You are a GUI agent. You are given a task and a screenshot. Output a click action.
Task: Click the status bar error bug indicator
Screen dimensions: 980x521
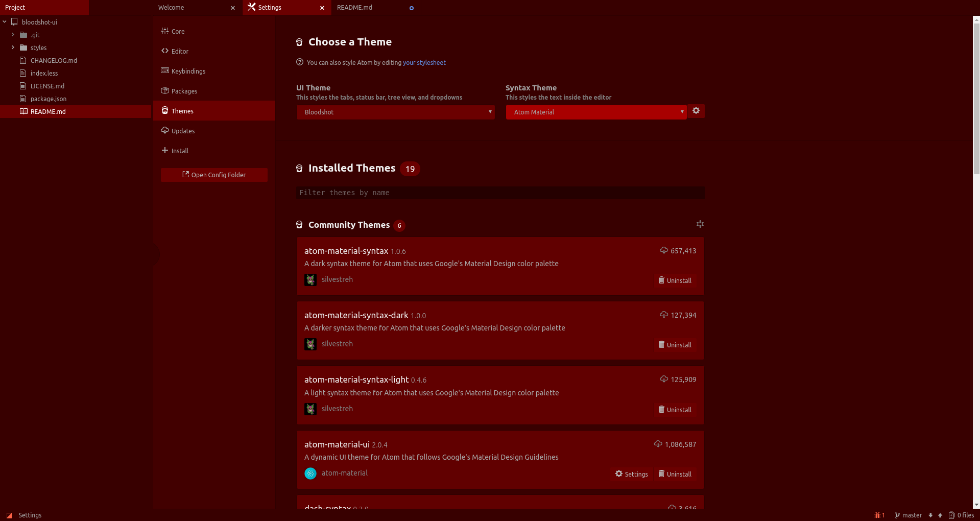click(x=879, y=515)
